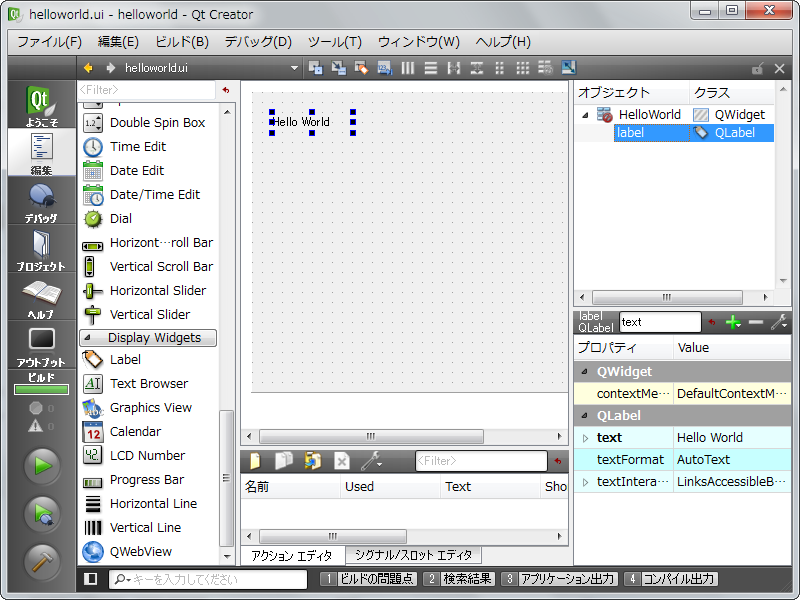This screenshot has height=600, width=800.
Task: Open the helloworld.ui file dropdown
Action: point(294,68)
